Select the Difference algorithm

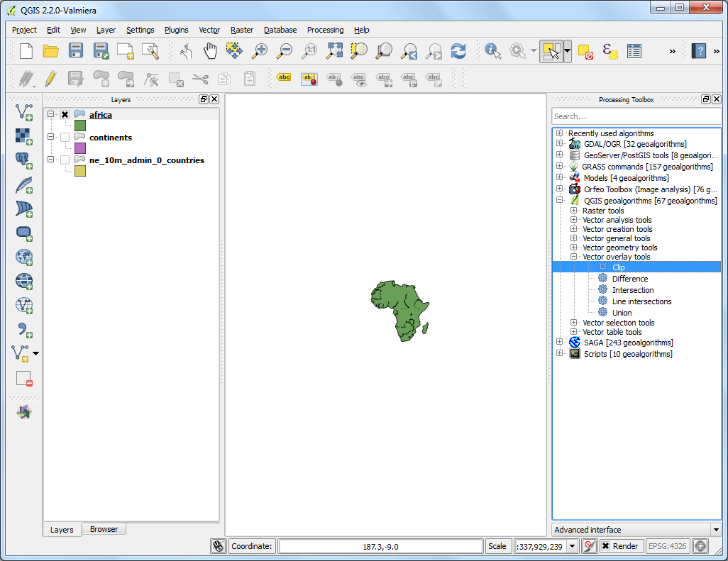(630, 279)
